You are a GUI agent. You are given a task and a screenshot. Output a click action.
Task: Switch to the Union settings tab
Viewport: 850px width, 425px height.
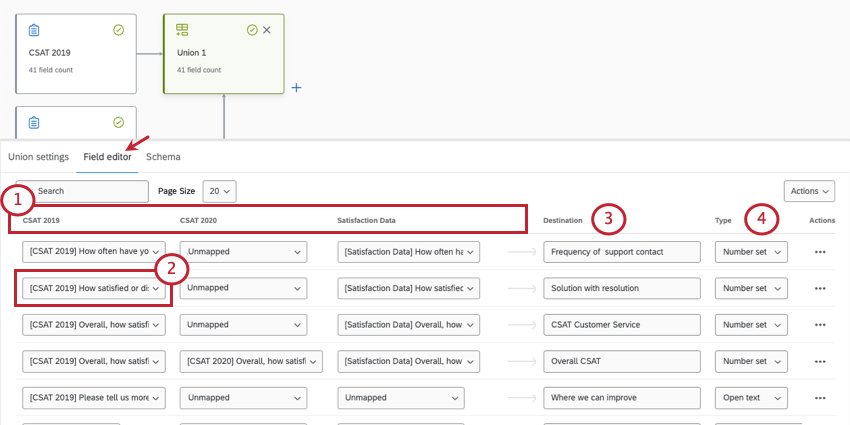pyautogui.click(x=38, y=157)
